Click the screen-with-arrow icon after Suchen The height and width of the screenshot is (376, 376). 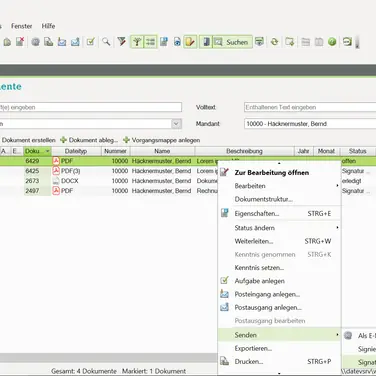click(259, 42)
